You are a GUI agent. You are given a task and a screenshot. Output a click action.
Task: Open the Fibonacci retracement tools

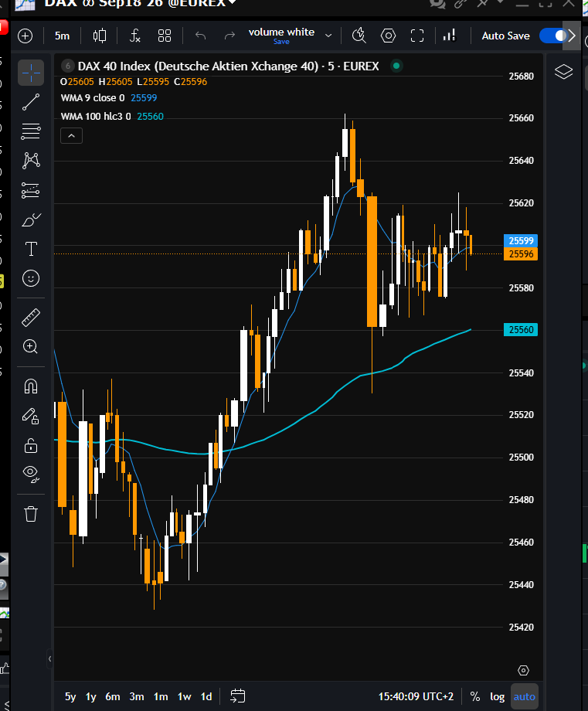coord(31,131)
